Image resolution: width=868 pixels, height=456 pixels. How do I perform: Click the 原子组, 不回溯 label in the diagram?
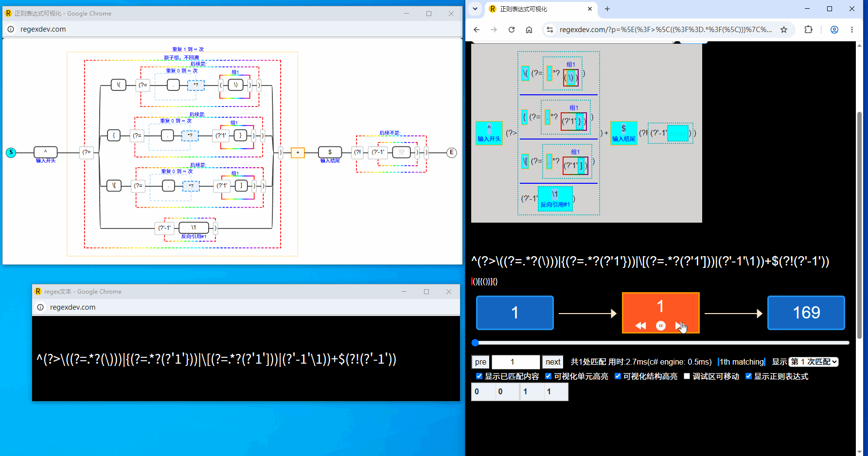181,57
